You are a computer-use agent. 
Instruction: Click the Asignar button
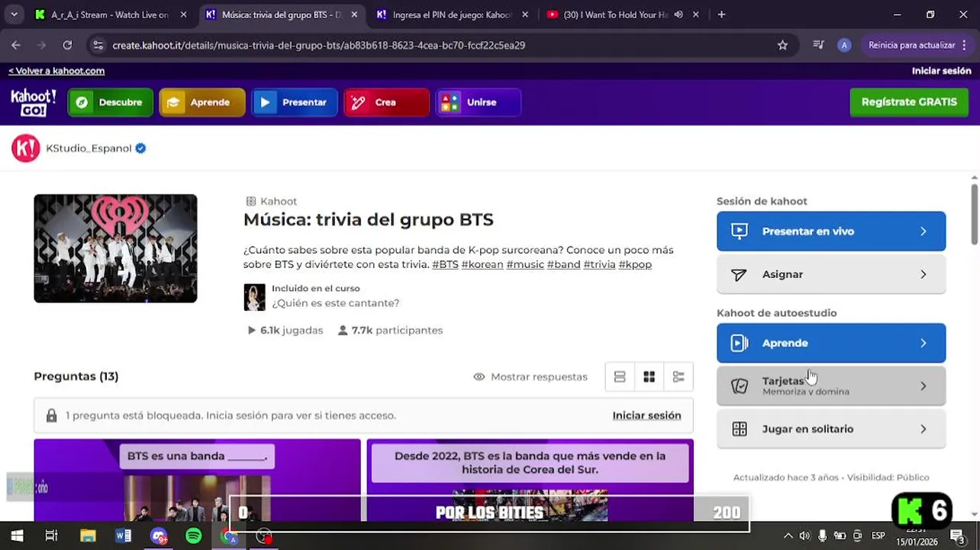click(x=831, y=274)
